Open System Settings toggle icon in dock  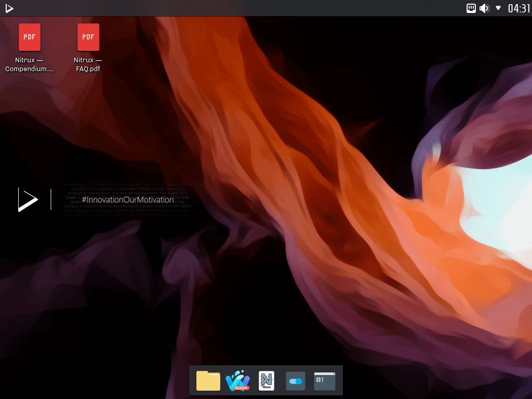(x=296, y=381)
